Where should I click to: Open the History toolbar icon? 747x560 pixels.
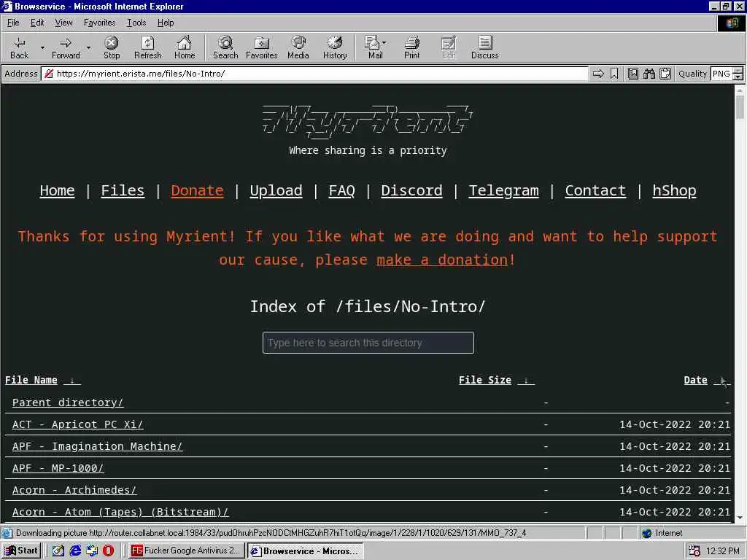click(335, 43)
